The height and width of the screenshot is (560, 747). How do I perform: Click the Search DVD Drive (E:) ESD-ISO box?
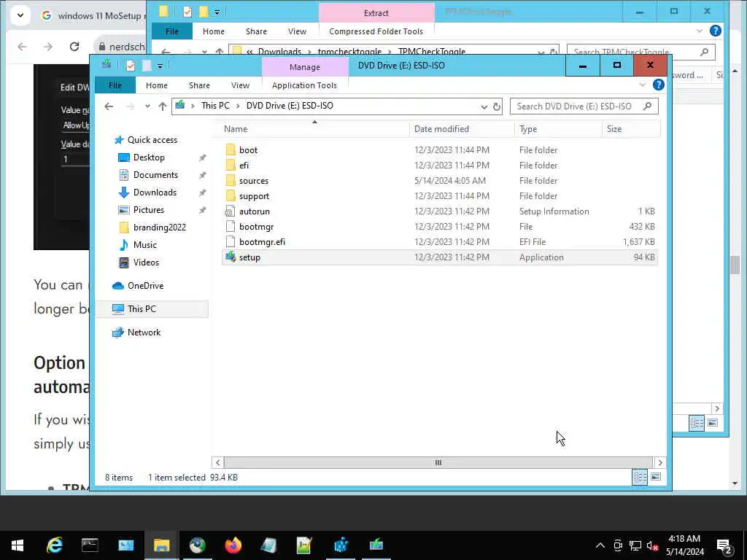coord(584,106)
